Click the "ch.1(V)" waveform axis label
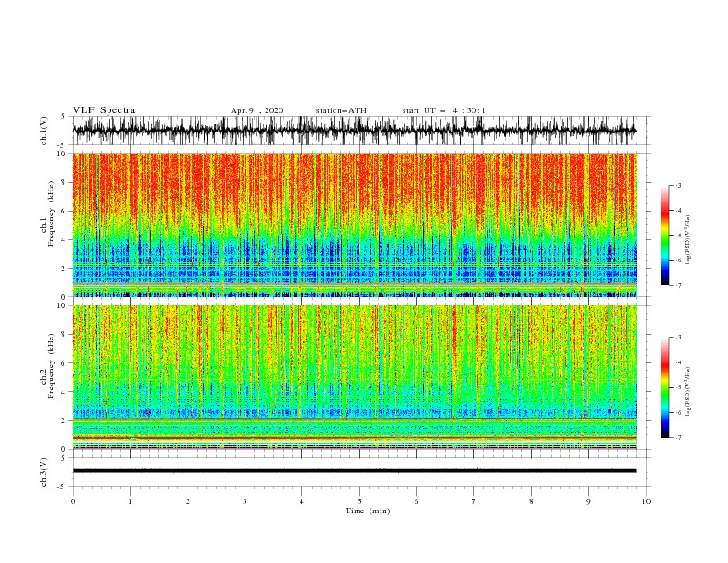Image resolution: width=728 pixels, height=563 pixels. (44, 131)
